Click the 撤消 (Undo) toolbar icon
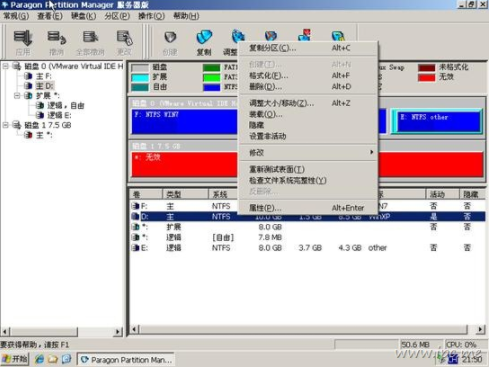This screenshot has width=493, height=371. (56, 43)
